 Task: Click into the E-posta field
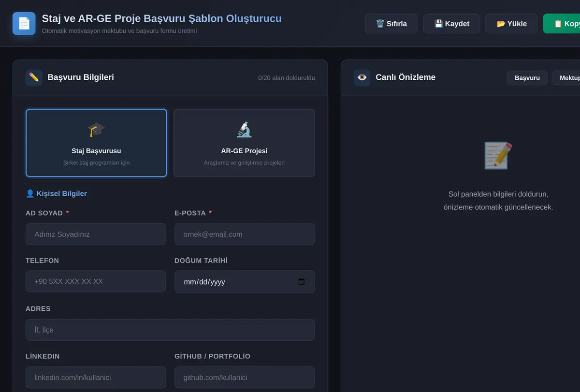pos(245,234)
